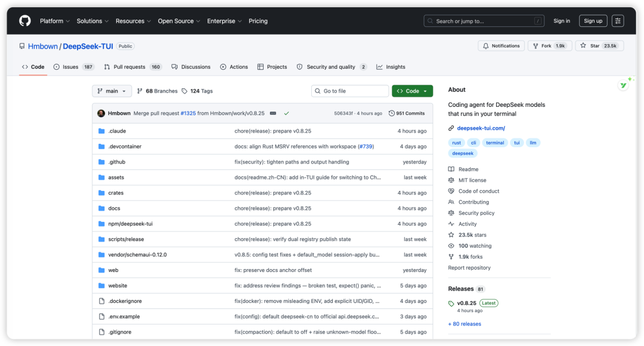The width and height of the screenshot is (644, 346).
Task: Open the Insights tab
Action: [391, 67]
